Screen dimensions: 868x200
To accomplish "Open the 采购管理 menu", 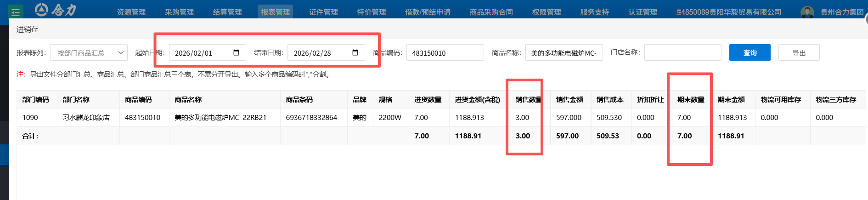I will (179, 12).
